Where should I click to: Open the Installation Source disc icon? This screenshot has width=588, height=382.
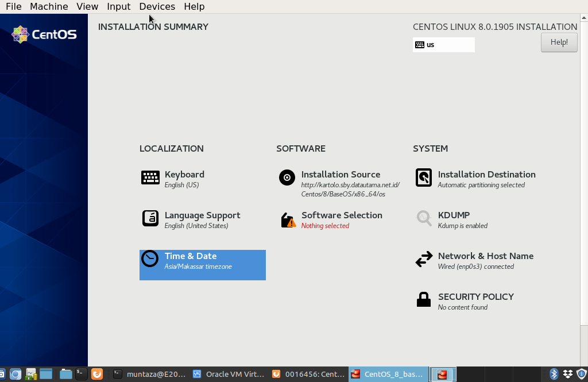coord(287,178)
